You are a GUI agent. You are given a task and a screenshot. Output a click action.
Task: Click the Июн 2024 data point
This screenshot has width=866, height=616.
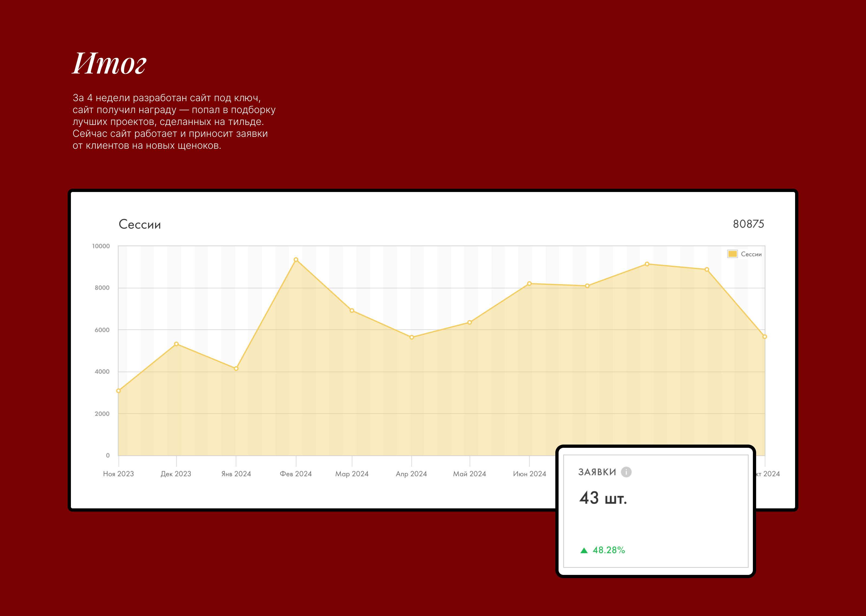click(x=529, y=284)
